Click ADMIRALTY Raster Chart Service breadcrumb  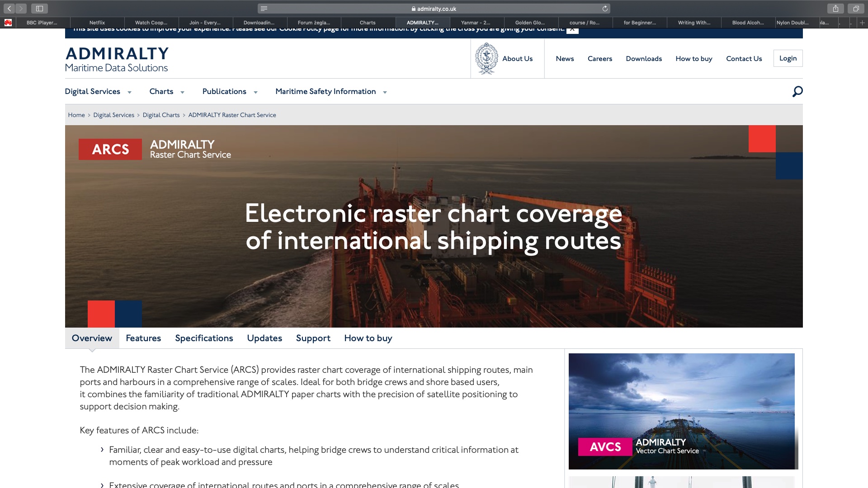[x=232, y=115]
